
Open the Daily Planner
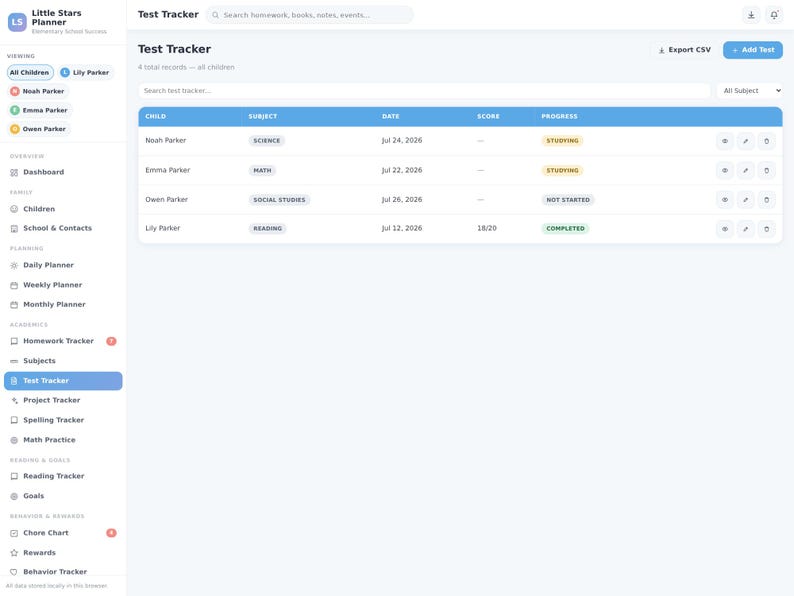pyautogui.click(x=63, y=265)
